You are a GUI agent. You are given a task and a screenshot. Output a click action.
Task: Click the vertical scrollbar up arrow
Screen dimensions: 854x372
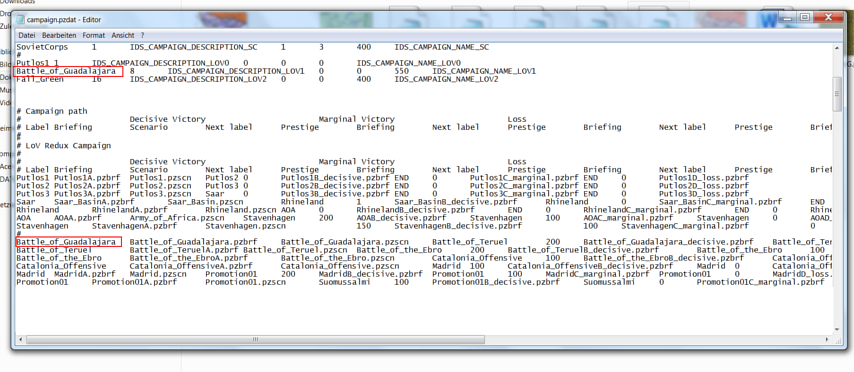[x=837, y=48]
